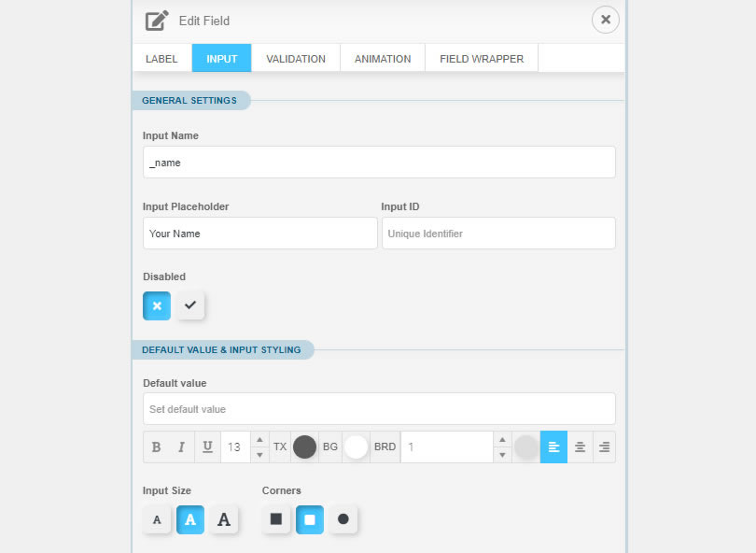Screen dimensions: 756x553
Task: Click the Default value field
Action: click(x=379, y=409)
